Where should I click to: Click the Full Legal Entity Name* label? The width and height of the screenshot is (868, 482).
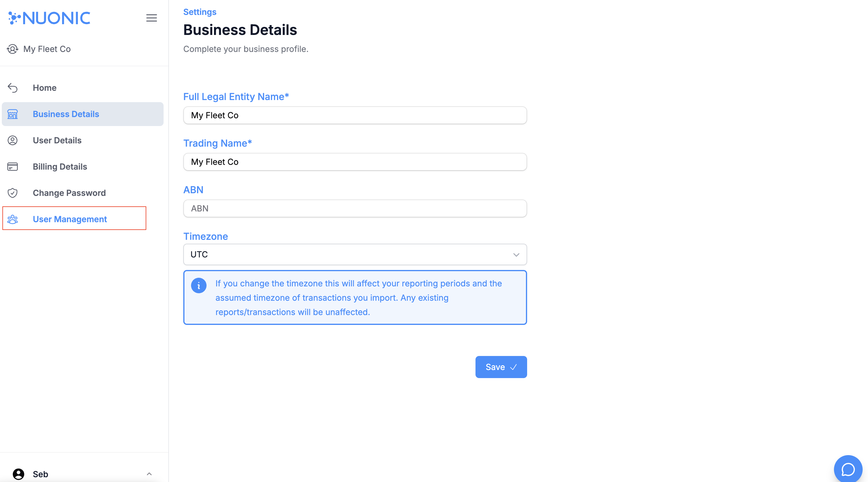(236, 97)
